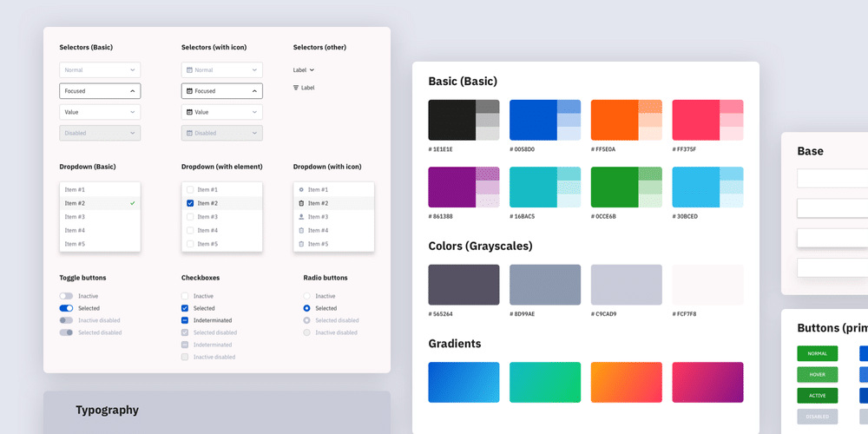Click calendar icon in Value icon selector
The image size is (868, 434).
click(x=189, y=112)
